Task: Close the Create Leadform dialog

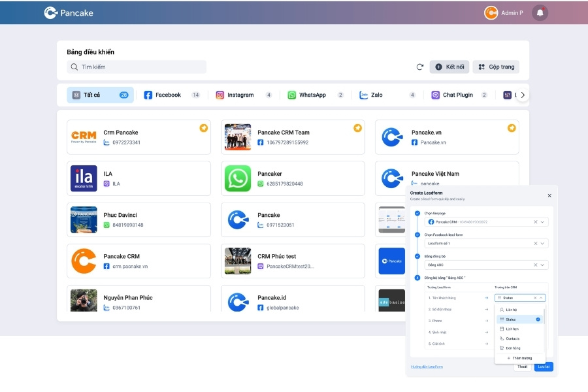Action: tap(549, 195)
